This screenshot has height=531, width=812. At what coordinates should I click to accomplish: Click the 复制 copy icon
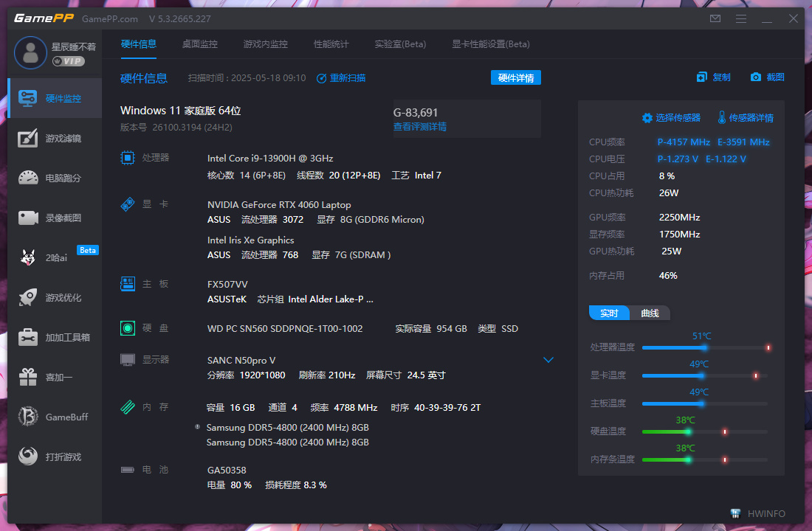click(x=702, y=77)
